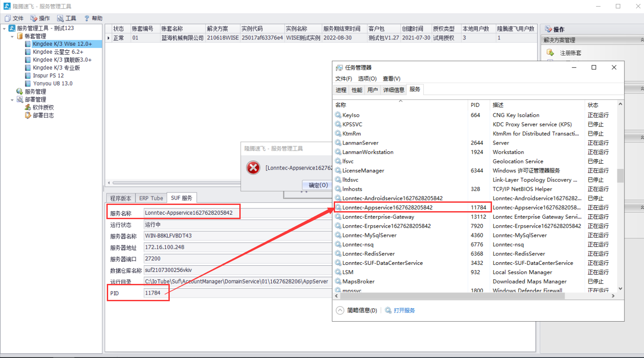Click the gear icon of LicenseManager service

338,170
